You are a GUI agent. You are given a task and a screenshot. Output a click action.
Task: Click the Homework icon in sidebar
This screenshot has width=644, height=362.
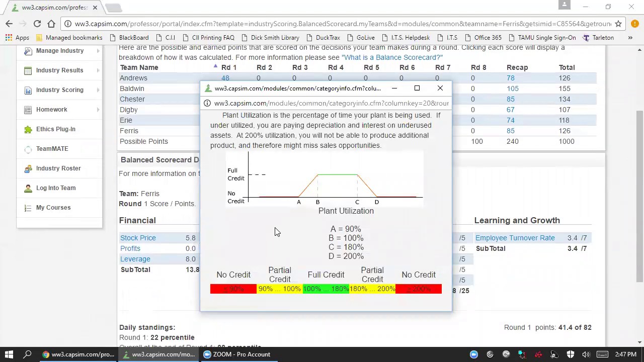tap(28, 110)
